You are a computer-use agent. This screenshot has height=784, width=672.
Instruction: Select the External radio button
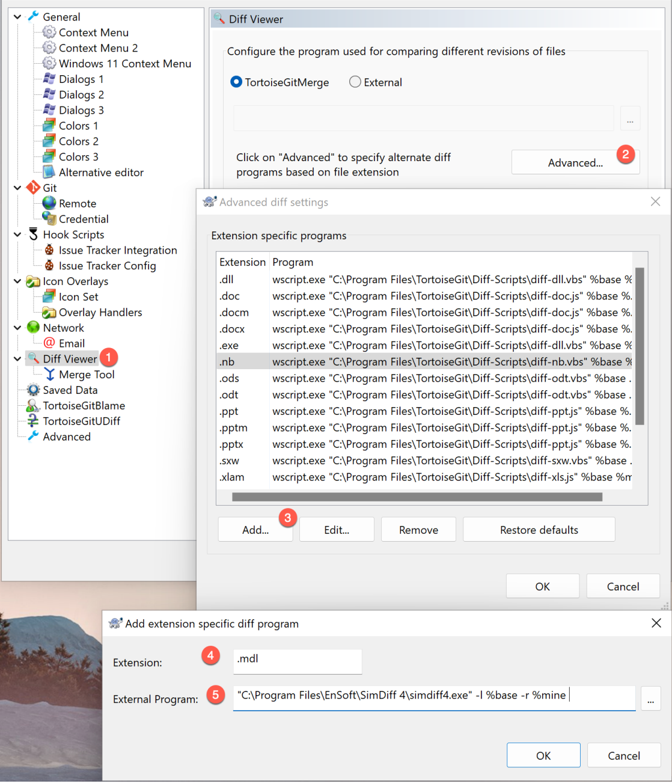[x=355, y=82]
